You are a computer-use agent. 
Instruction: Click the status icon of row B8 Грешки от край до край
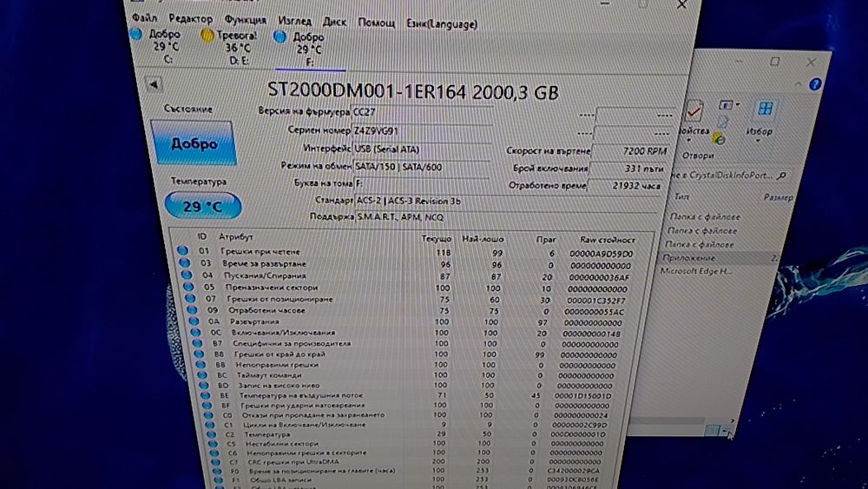200,354
